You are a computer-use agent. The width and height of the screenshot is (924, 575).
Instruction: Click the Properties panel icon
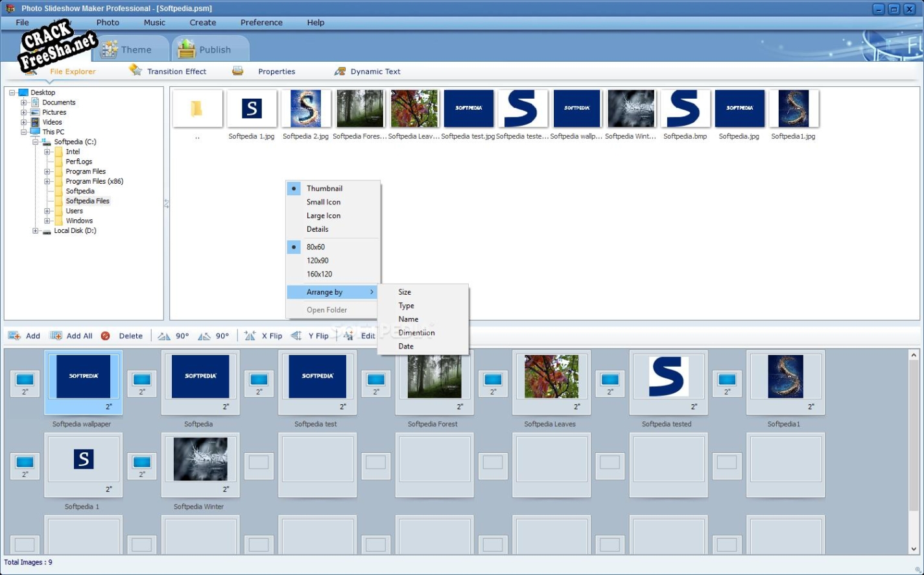[238, 71]
